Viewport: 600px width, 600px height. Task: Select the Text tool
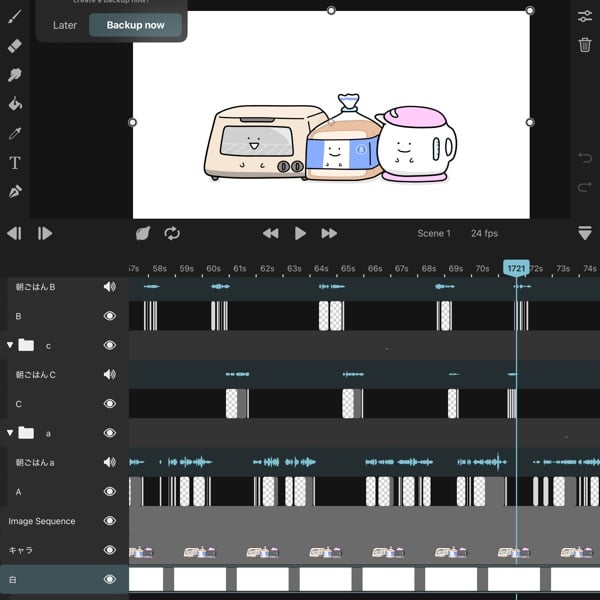click(x=15, y=162)
